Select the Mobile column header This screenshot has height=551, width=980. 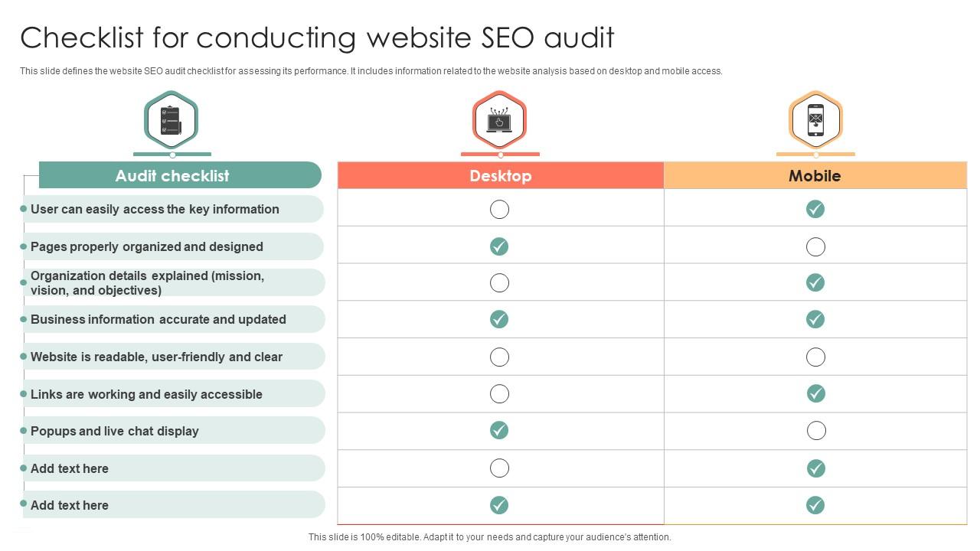(815, 175)
